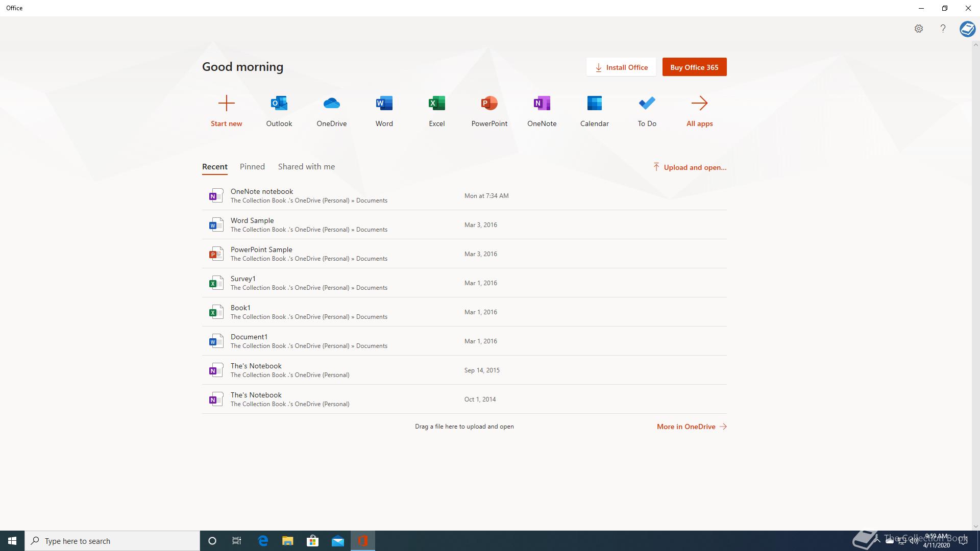Open the OneNote notebook file name
The width and height of the screenshot is (980, 551).
tap(262, 192)
